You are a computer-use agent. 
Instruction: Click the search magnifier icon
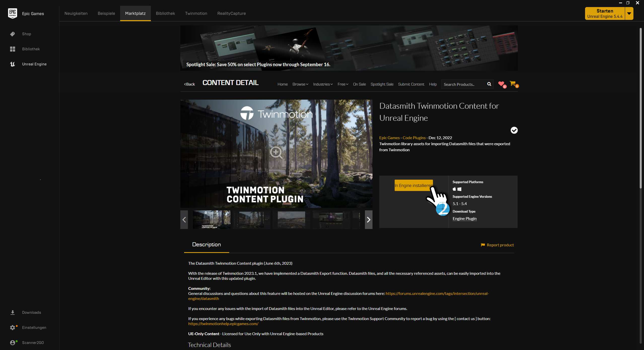coord(489,84)
